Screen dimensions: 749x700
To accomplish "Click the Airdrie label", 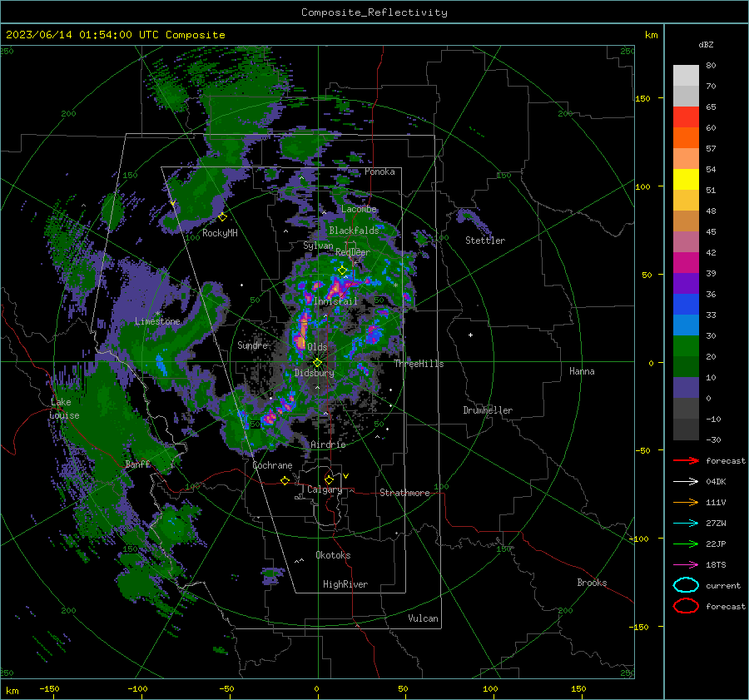I will click(328, 444).
